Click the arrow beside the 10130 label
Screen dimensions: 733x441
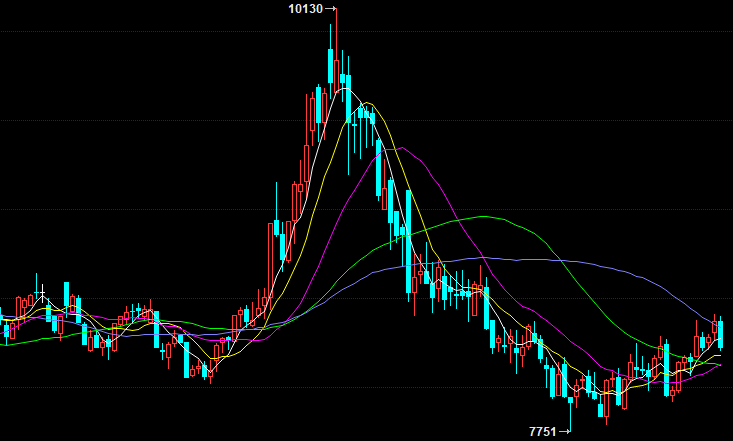point(330,10)
